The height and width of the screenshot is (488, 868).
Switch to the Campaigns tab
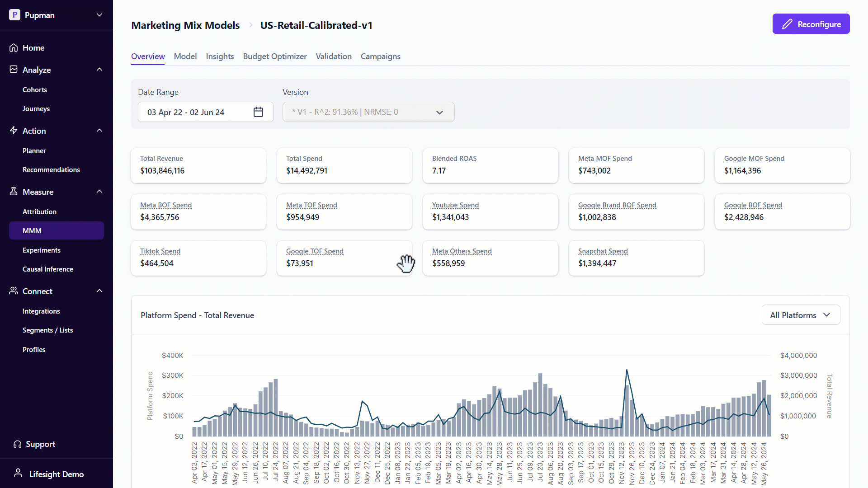(381, 56)
